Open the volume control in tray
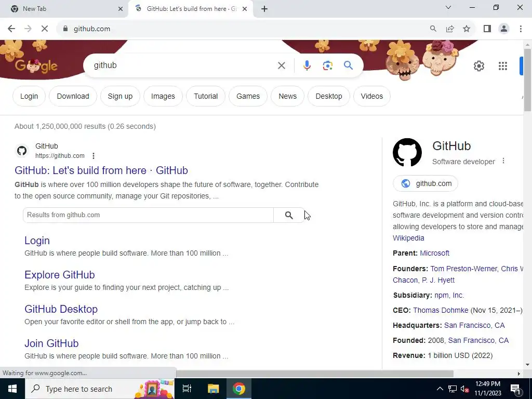Image resolution: width=532 pixels, height=399 pixels. [x=464, y=389]
